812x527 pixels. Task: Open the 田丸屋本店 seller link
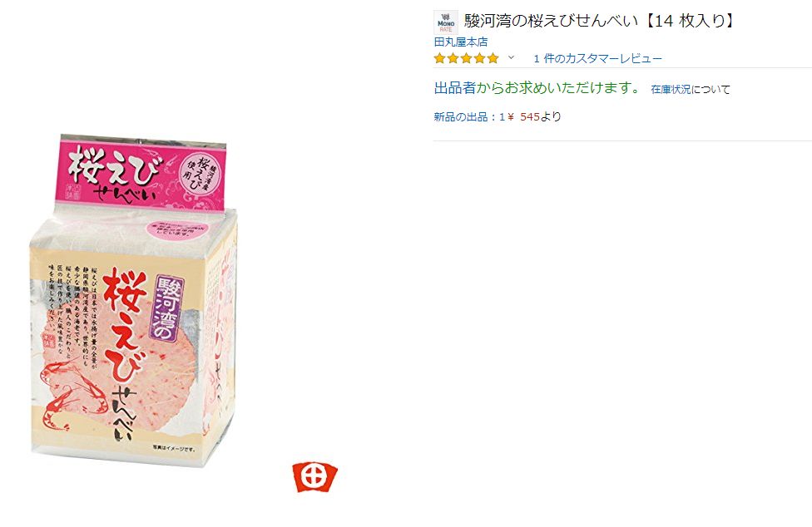click(461, 42)
